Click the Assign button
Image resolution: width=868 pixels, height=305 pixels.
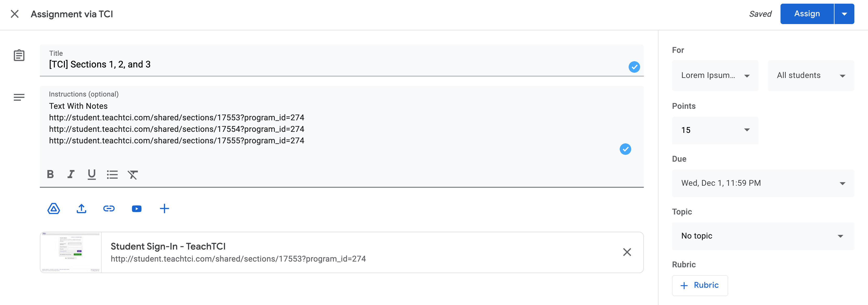807,13
